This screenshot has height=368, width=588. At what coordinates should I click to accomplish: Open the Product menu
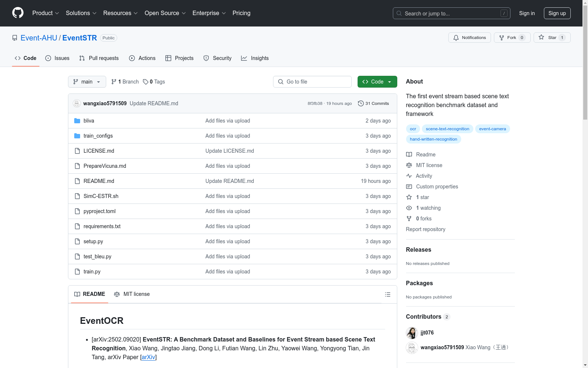coord(46,13)
